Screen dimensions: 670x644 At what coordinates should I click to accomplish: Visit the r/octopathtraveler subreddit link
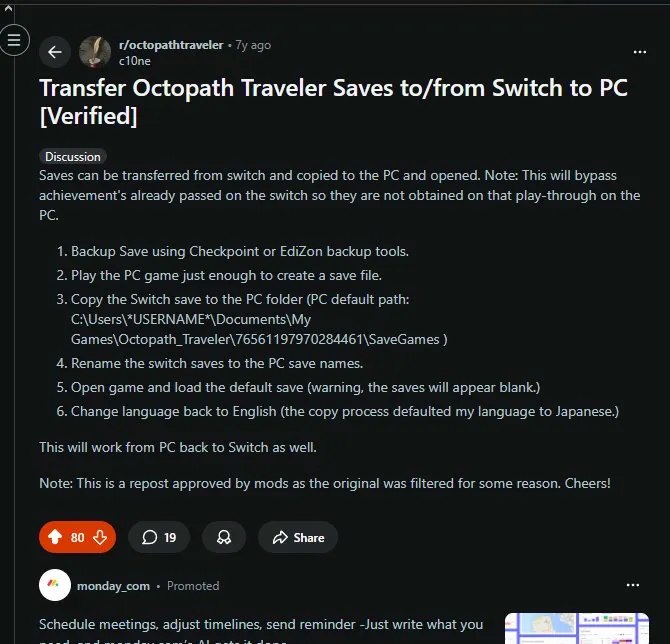171,45
